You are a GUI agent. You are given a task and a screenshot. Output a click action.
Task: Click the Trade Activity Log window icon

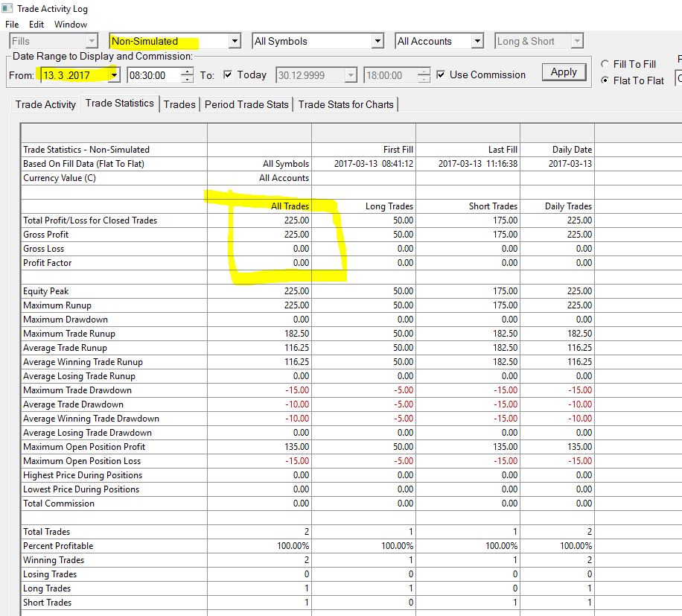pos(7,8)
